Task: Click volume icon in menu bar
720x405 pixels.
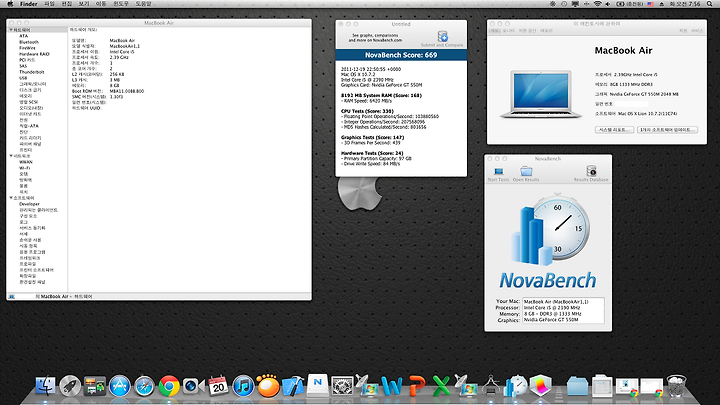Action: point(608,4)
